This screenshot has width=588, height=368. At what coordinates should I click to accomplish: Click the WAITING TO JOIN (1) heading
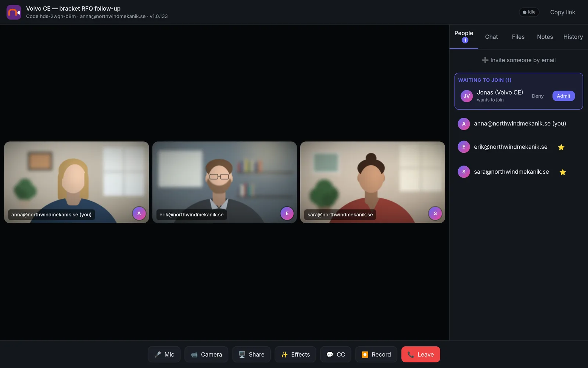(485, 80)
